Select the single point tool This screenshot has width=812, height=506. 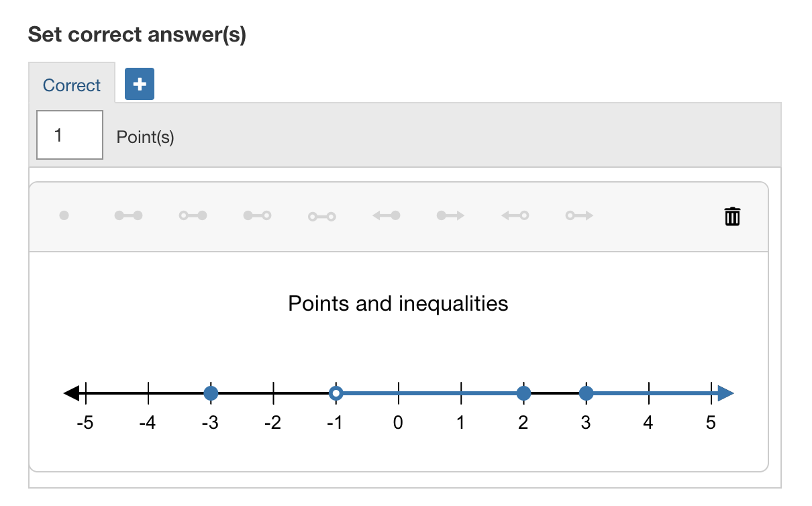[x=64, y=215]
